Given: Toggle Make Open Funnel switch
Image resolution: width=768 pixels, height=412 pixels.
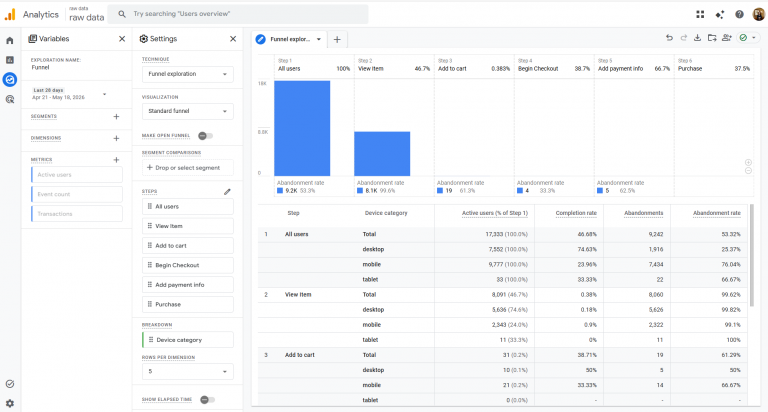Looking at the screenshot, I should pyautogui.click(x=205, y=136).
